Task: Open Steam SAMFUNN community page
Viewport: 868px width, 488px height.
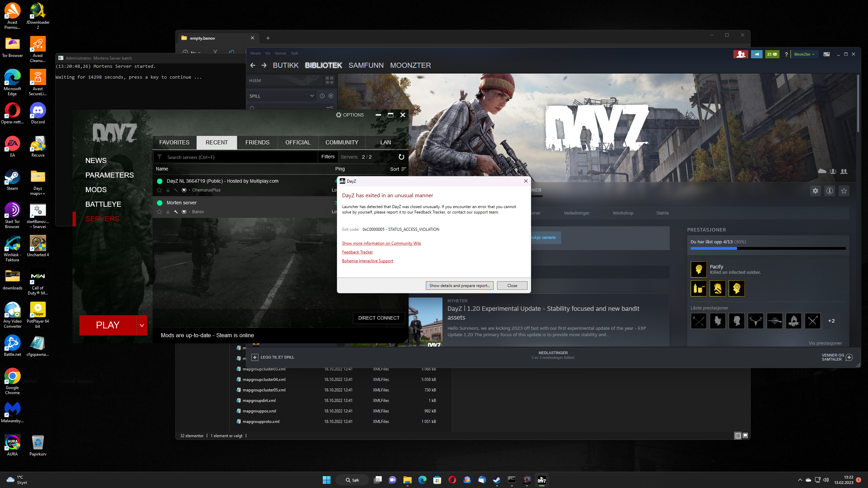Action: tap(366, 65)
